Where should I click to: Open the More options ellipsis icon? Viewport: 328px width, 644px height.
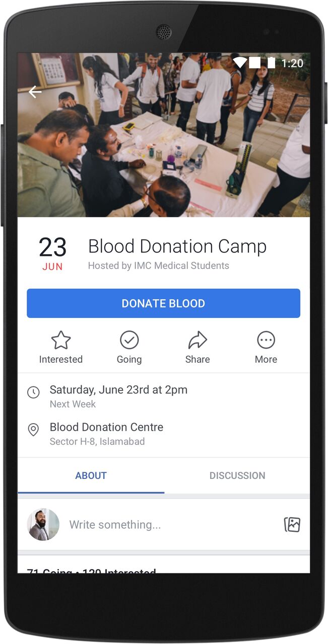point(266,341)
